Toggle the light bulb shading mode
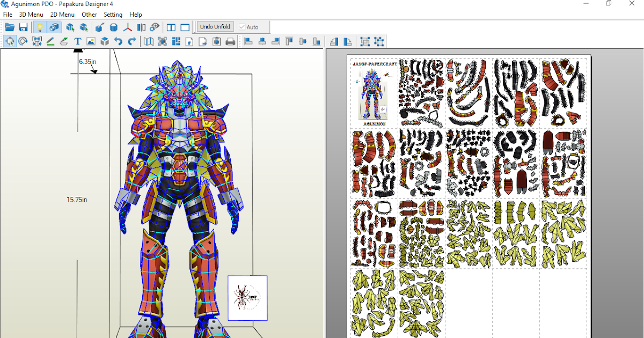Viewport: 644px width, 338px height. click(40, 27)
